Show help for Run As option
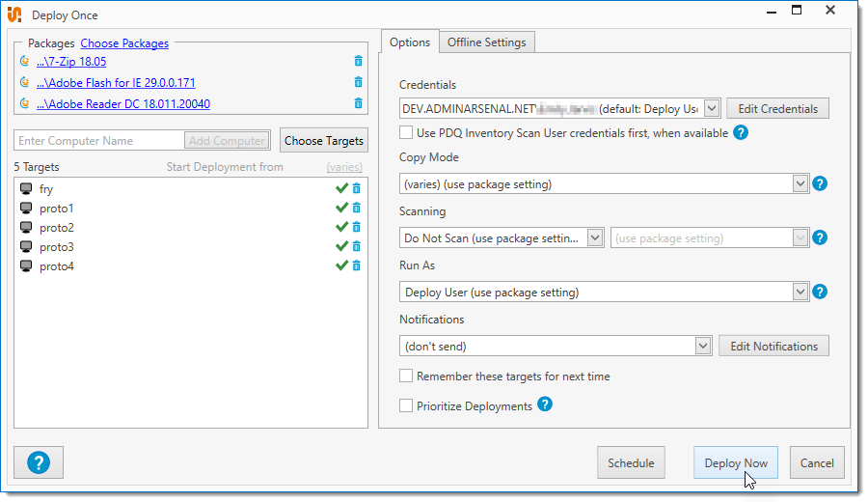Viewport: 868px width, 502px height. click(820, 292)
